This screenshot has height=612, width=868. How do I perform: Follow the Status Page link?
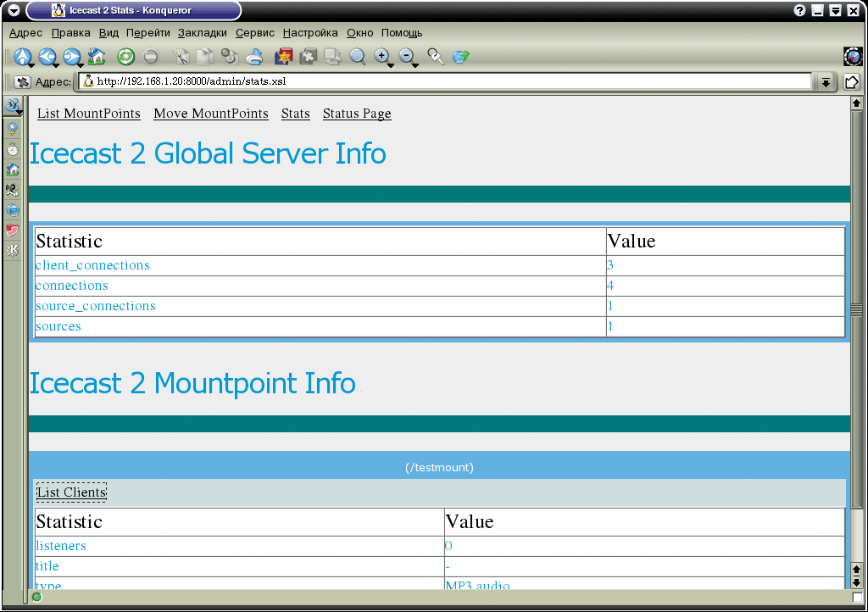point(357,114)
